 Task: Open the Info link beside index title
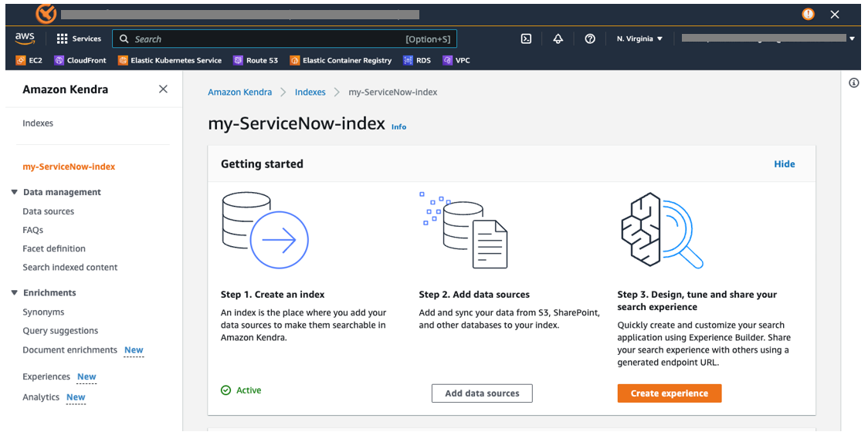tap(398, 127)
